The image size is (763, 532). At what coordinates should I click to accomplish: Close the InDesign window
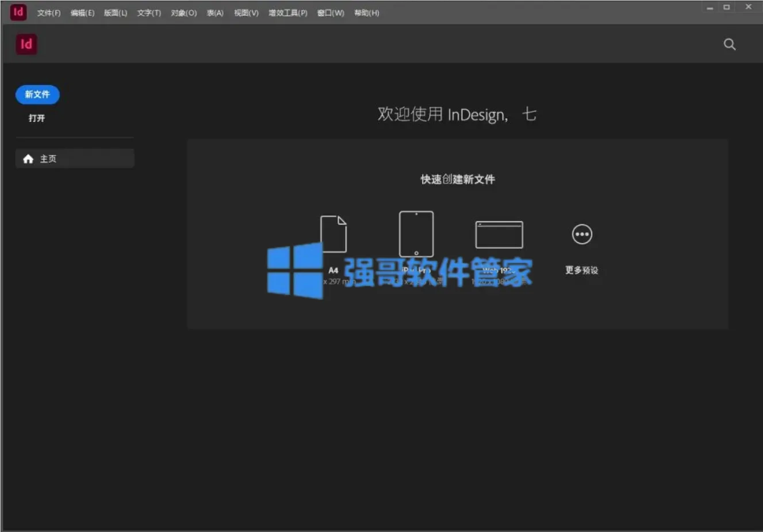[748, 7]
